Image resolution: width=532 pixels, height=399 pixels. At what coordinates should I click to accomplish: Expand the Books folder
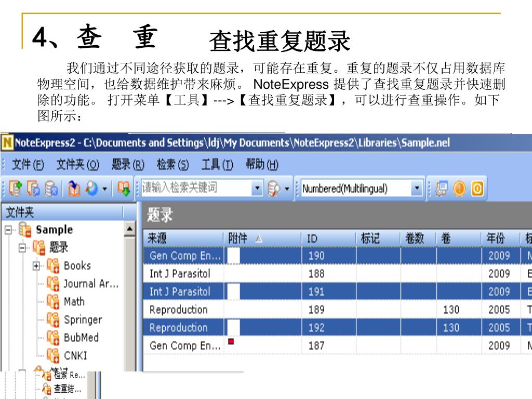point(36,266)
